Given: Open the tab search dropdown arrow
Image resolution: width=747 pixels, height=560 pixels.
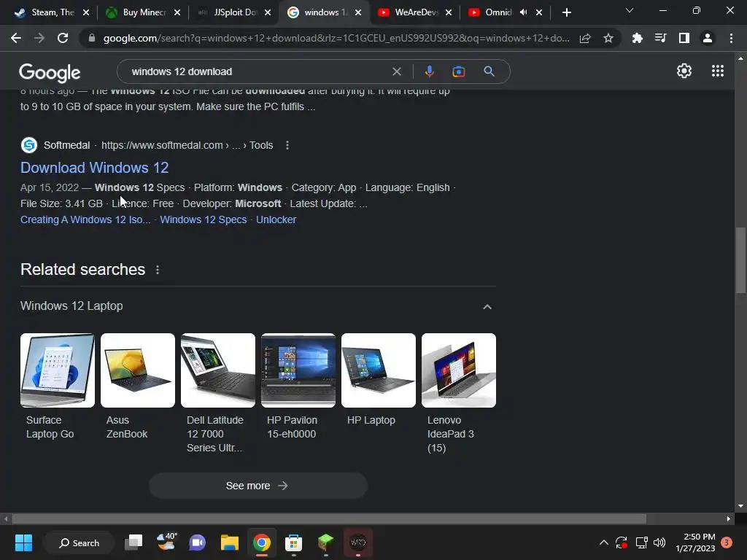Looking at the screenshot, I should [x=630, y=10].
